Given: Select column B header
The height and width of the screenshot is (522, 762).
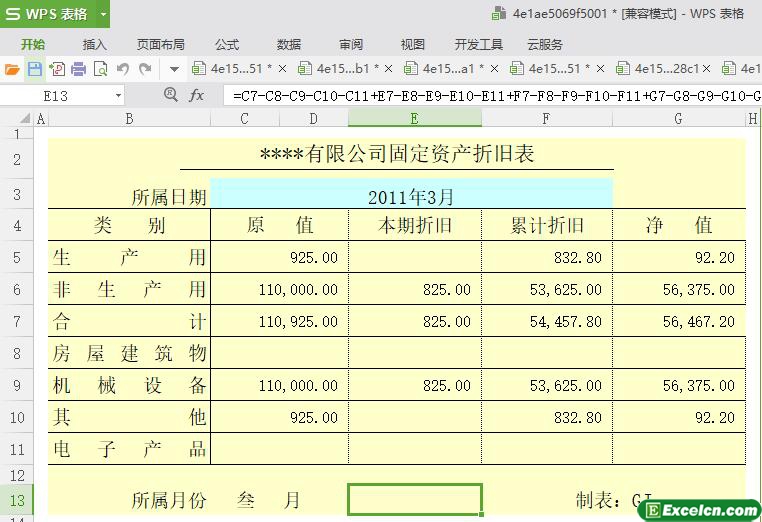Looking at the screenshot, I should 129,119.
